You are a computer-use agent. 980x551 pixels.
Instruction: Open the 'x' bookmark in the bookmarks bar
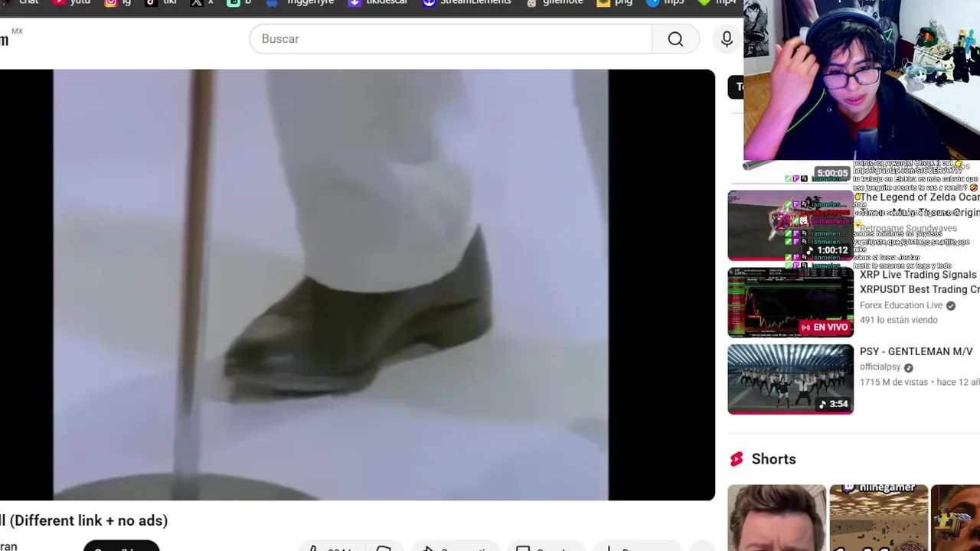click(202, 2)
